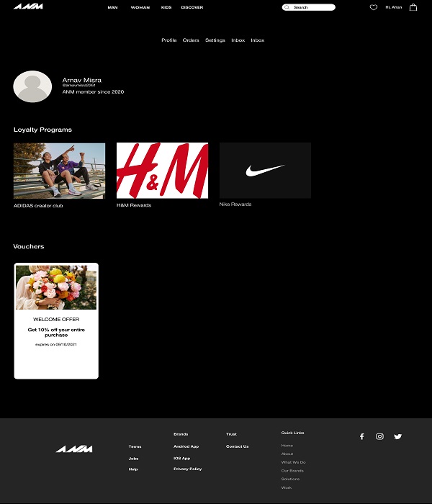The image size is (432, 504).
Task: Open the ADIDAS creator club thumbnail
Action: [59, 171]
